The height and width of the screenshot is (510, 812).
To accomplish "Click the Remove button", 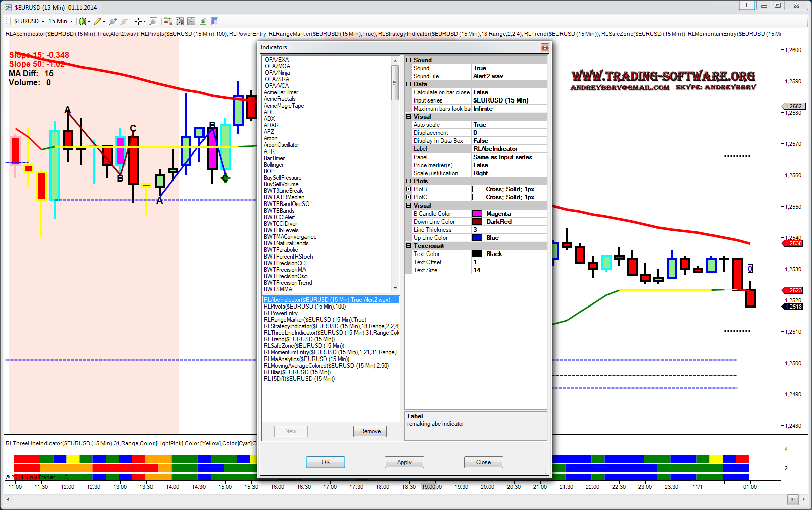I will tap(370, 431).
